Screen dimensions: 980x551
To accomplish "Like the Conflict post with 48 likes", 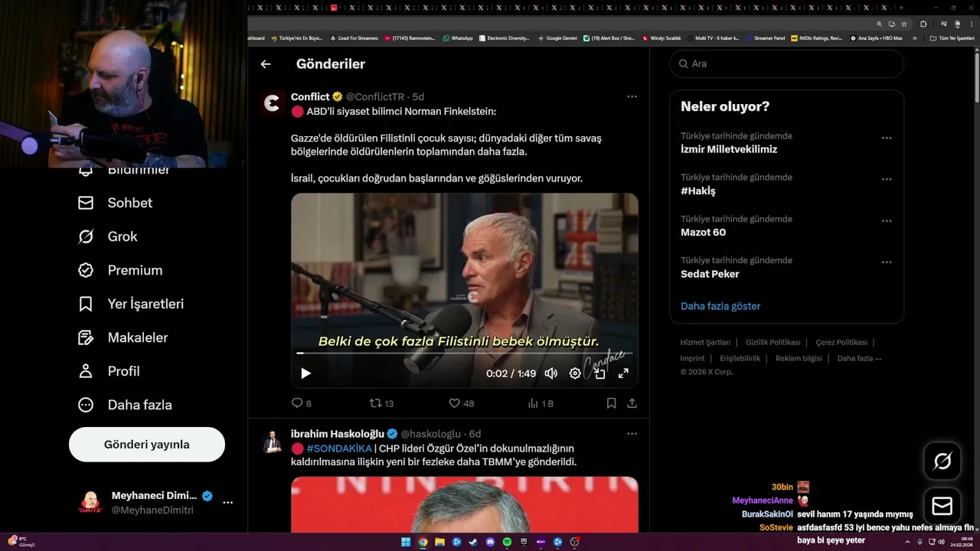I will 461,403.
